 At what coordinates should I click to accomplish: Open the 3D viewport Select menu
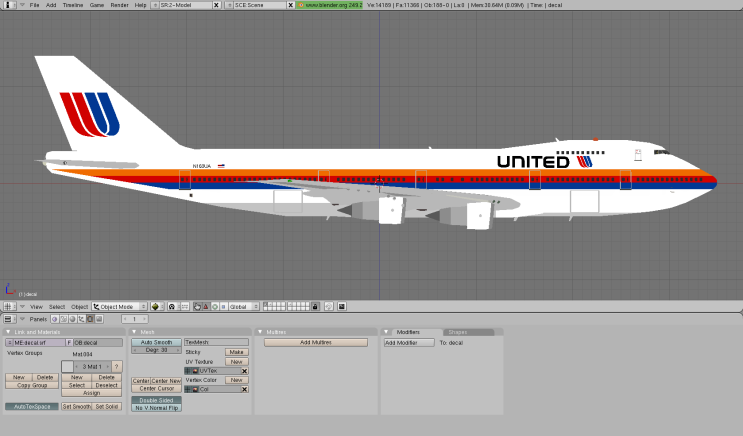click(x=57, y=307)
